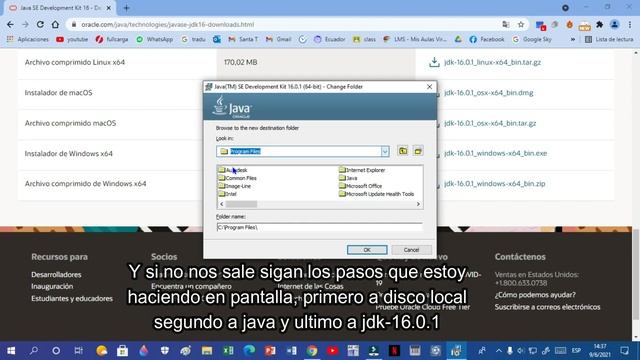Click the translate page icon in address bar
Screen dimensions: 640x360
[506, 24]
